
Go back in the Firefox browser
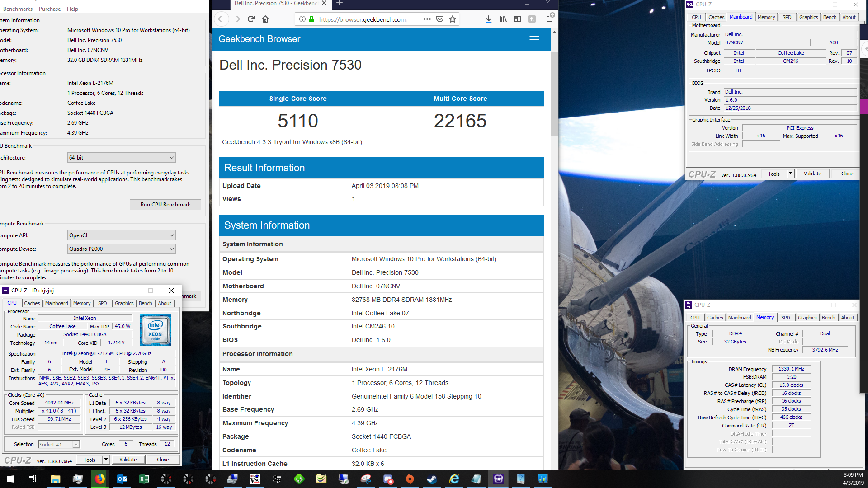coord(222,19)
